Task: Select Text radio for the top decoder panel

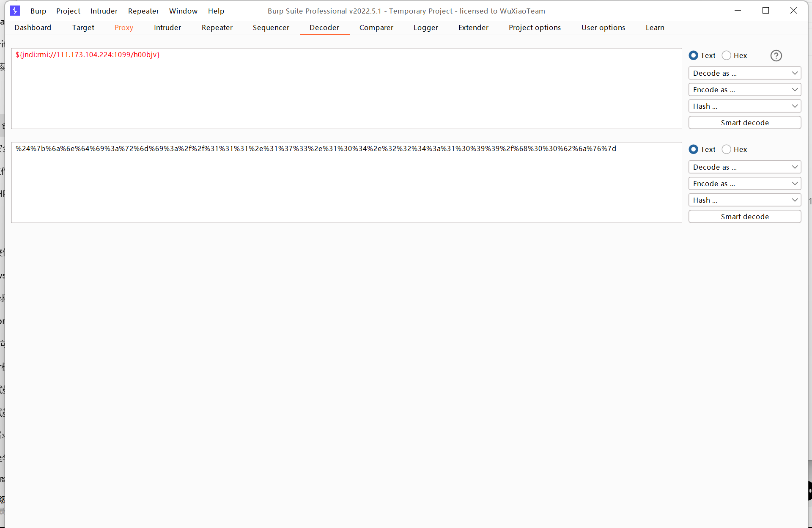Action: coord(694,55)
